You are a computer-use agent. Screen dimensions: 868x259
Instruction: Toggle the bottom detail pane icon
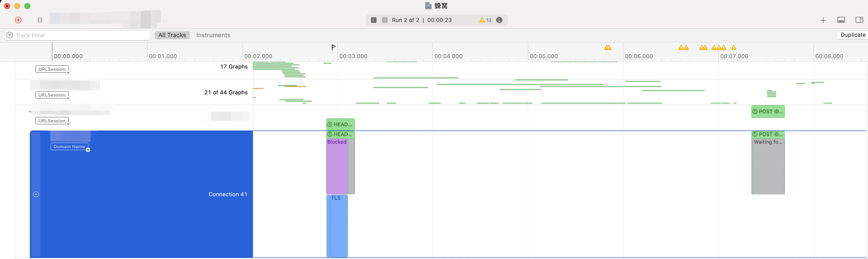pos(841,20)
